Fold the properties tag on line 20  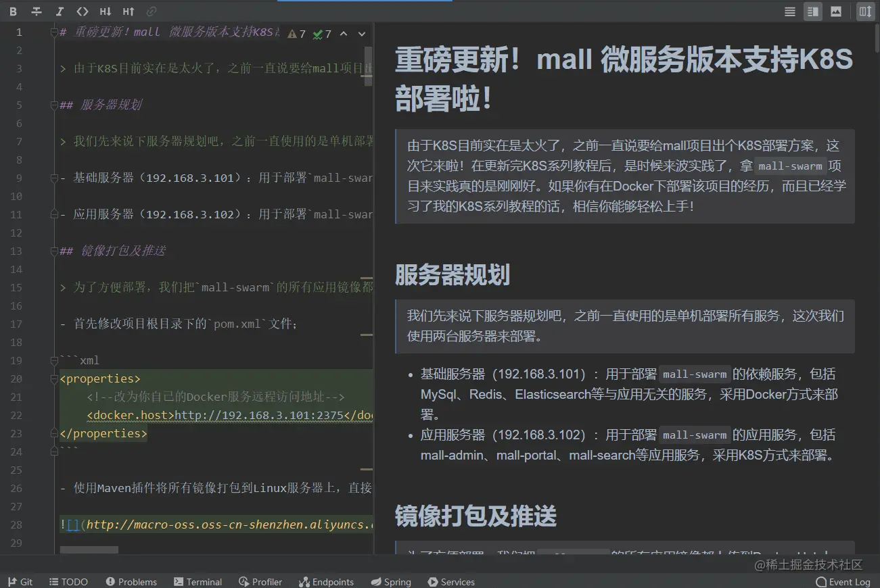point(54,378)
